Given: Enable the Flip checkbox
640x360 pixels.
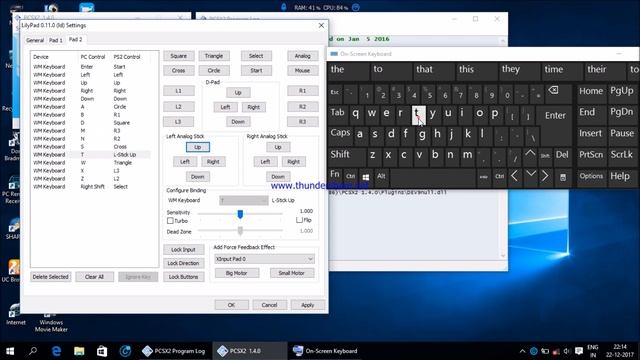Looking at the screenshot, I should [299, 220].
